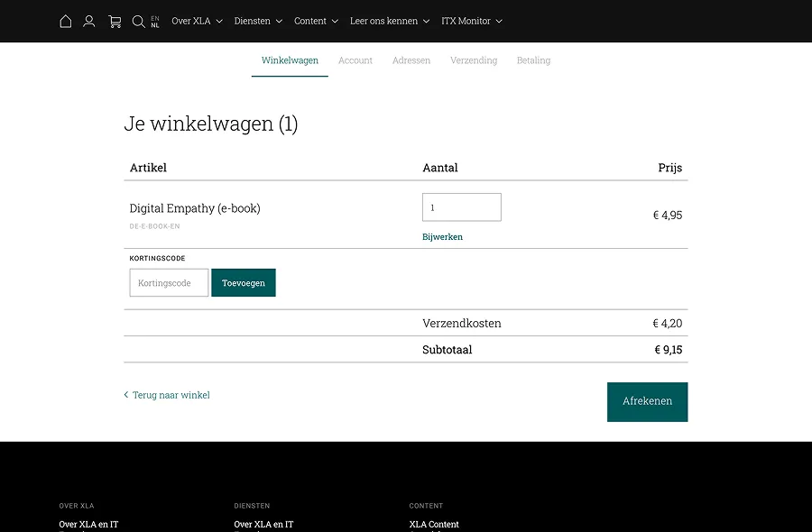Go to the home icon
The width and height of the screenshot is (812, 532).
point(65,22)
